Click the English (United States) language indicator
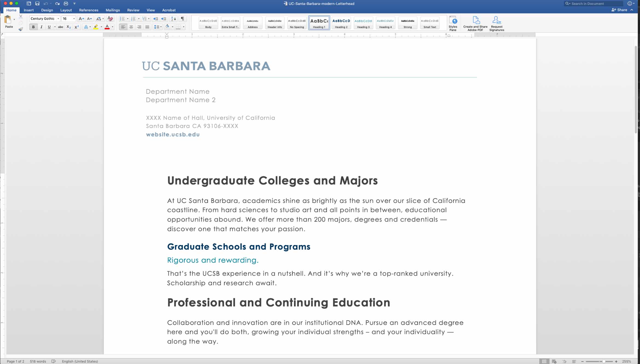Image resolution: width=640 pixels, height=364 pixels. coord(80,361)
